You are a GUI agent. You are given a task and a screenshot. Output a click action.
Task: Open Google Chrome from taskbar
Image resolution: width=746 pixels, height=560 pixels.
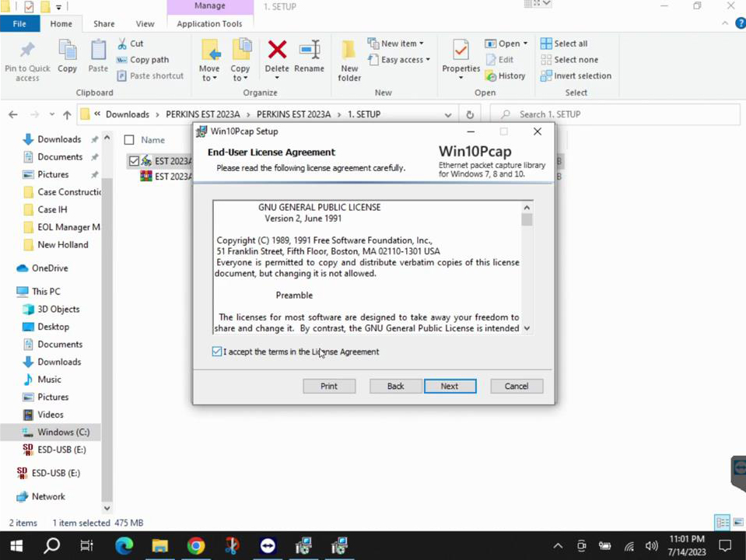click(x=196, y=546)
